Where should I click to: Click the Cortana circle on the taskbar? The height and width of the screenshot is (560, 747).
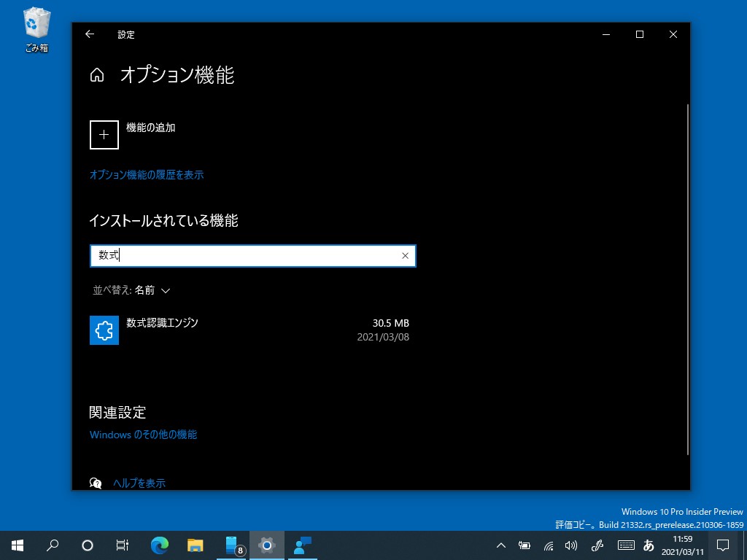88,545
